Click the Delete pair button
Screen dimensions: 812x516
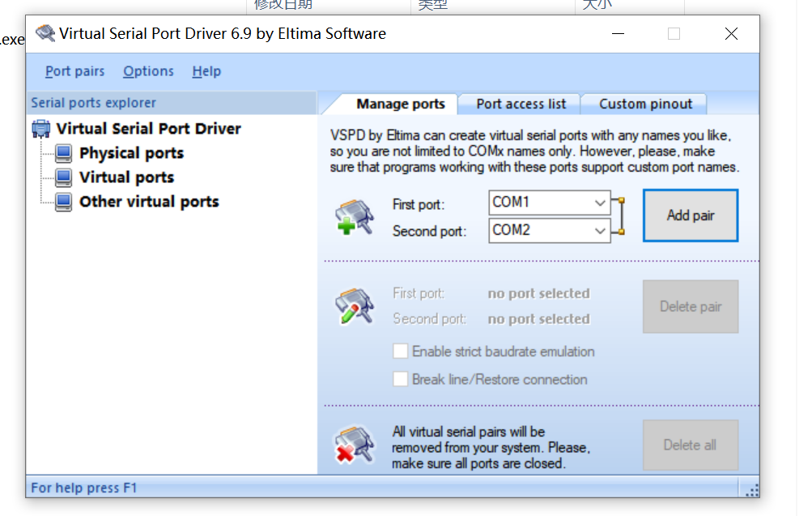tap(691, 307)
